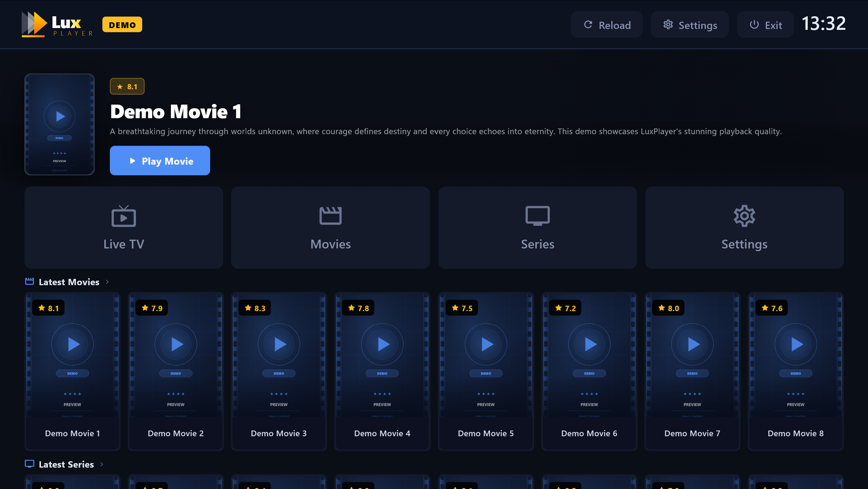Click the 7.2 star rating badge

click(x=565, y=308)
